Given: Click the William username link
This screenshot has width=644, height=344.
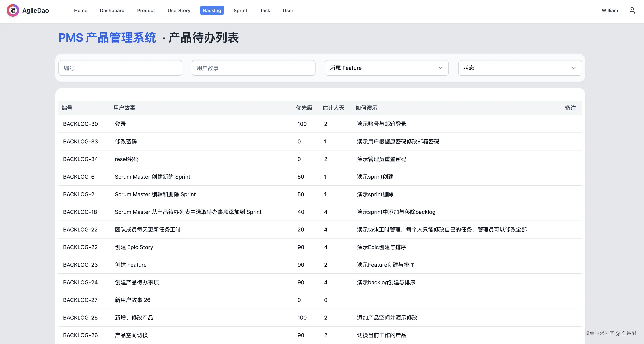Looking at the screenshot, I should [610, 10].
